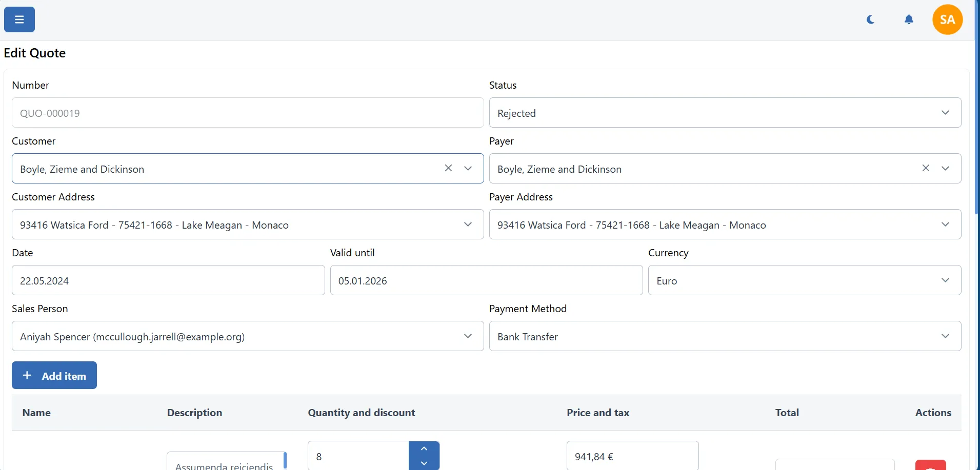
Task: Clear the selected Customer with X
Action: [x=448, y=168]
